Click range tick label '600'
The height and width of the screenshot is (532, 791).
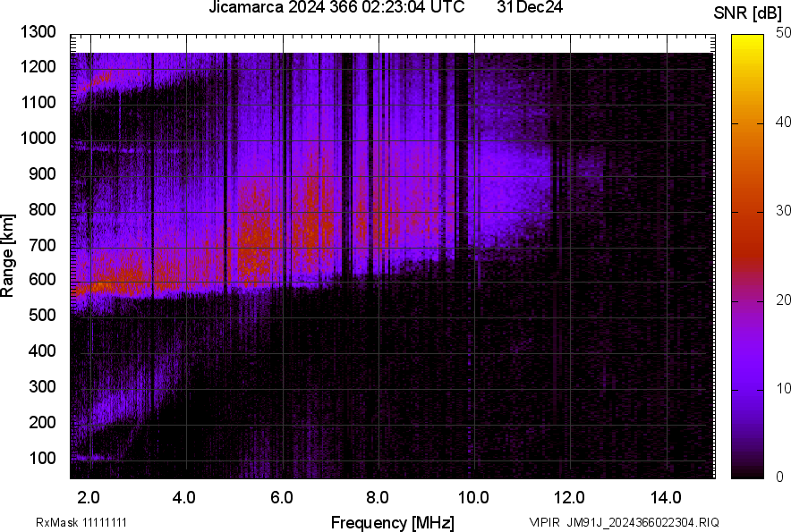(x=42, y=279)
